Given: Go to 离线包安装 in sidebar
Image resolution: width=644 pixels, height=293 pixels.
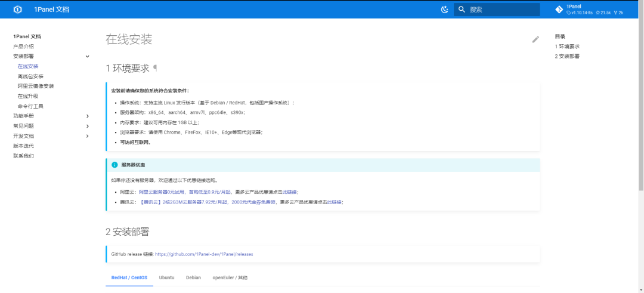Looking at the screenshot, I should coord(30,76).
